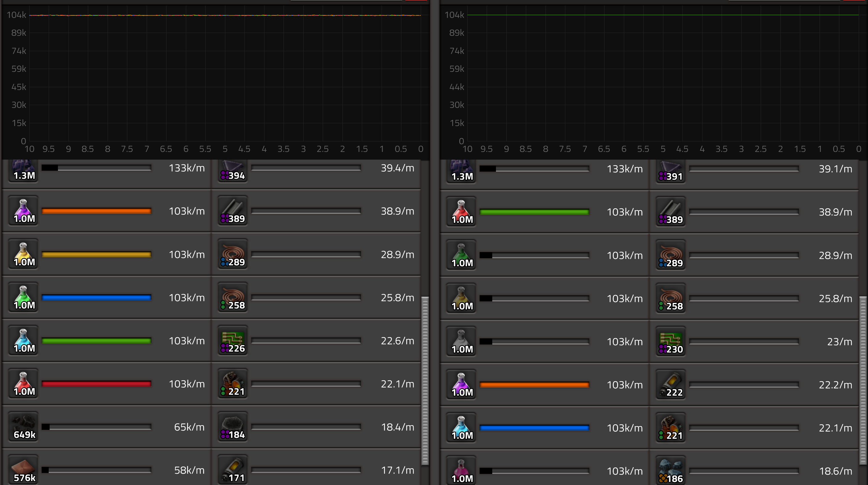Click the '22.2/m' rate value
868x485 pixels.
click(x=835, y=385)
